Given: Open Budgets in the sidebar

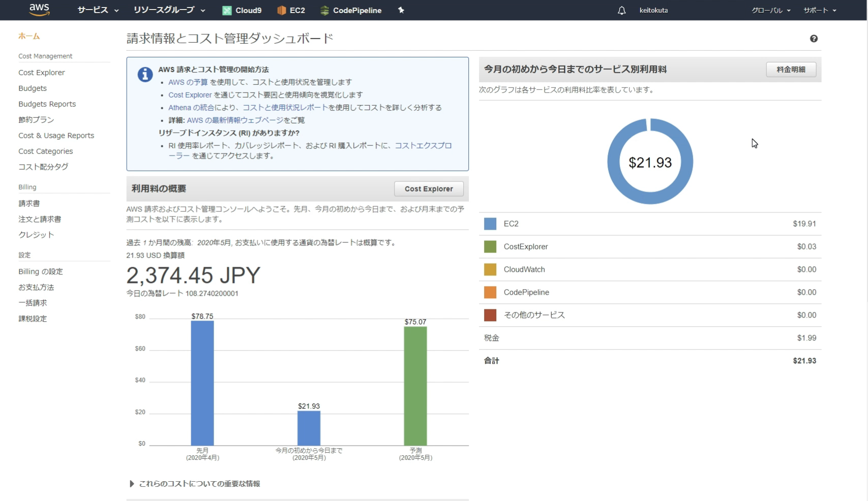Looking at the screenshot, I should (33, 88).
